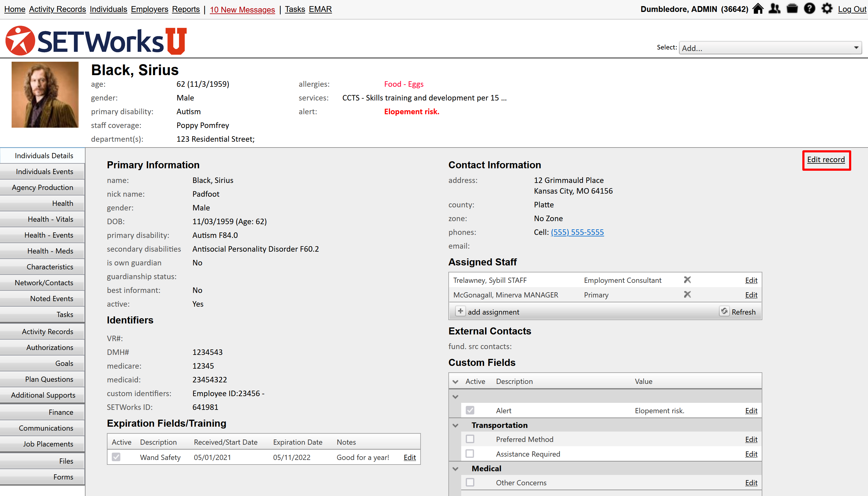The height and width of the screenshot is (496, 868).
Task: Collapse the Transportation custom fields group
Action: click(x=455, y=425)
